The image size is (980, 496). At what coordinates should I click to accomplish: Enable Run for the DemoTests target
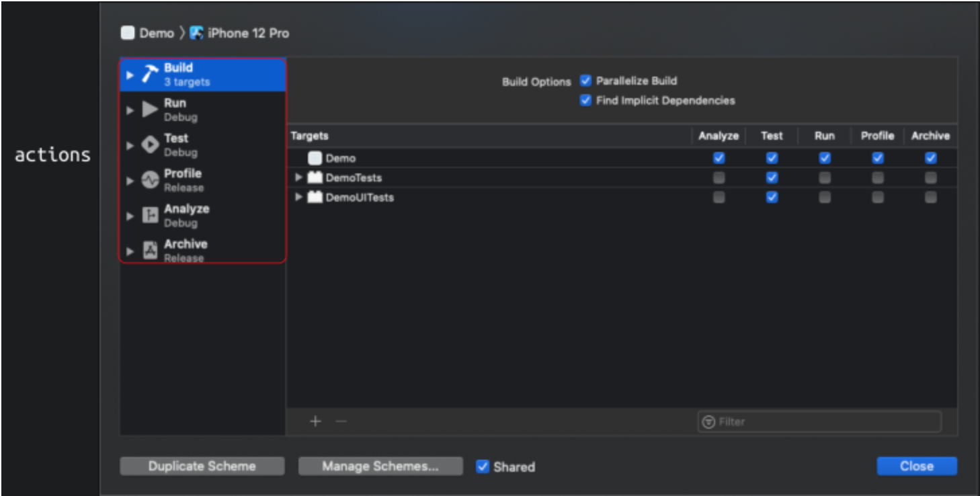825,178
